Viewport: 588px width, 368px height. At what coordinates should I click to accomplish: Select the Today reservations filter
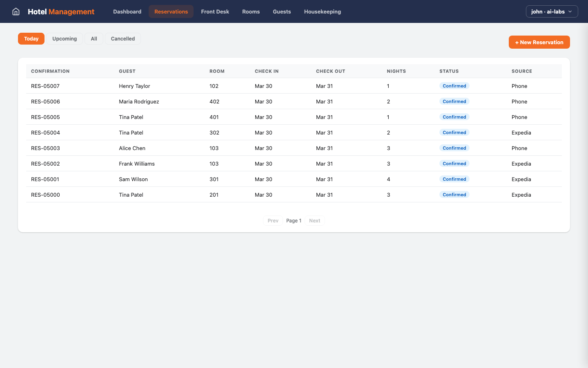(31, 38)
